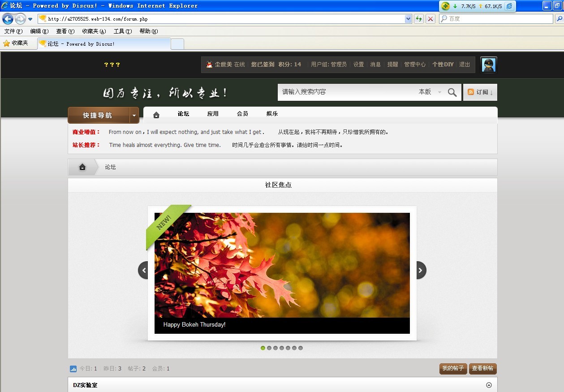564x392 pixels.
Task: Click the 查看新帖 button
Action: pos(483,369)
